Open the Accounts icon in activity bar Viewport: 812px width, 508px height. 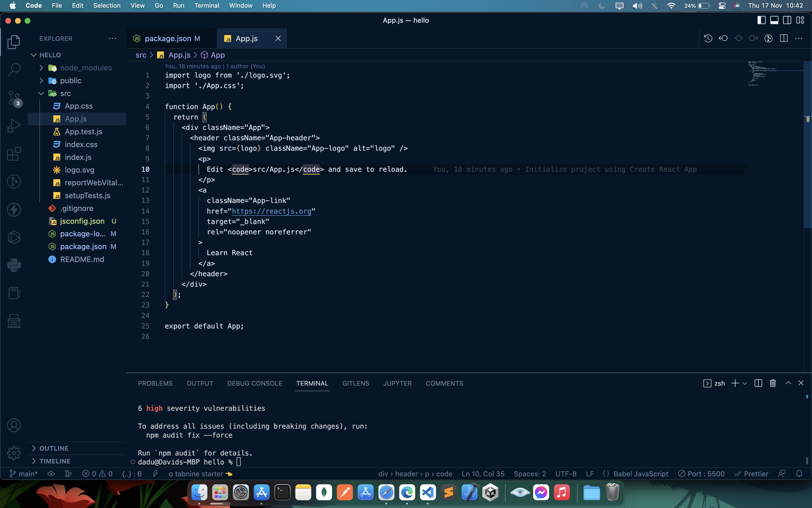[14, 425]
